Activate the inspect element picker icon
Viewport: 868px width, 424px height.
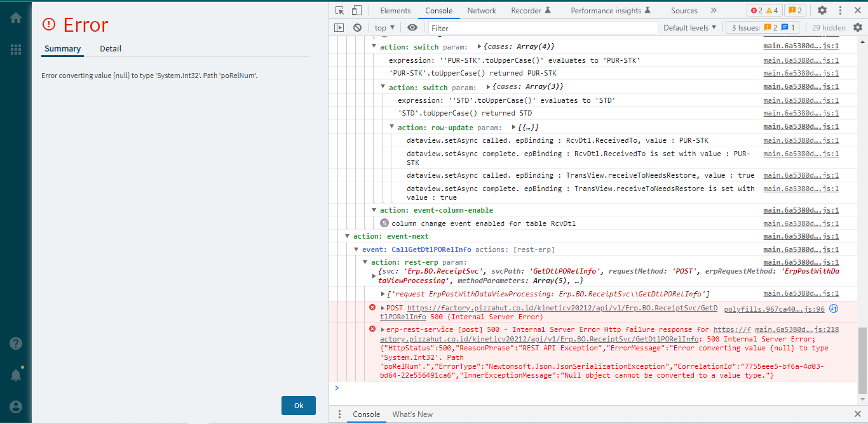pos(340,10)
